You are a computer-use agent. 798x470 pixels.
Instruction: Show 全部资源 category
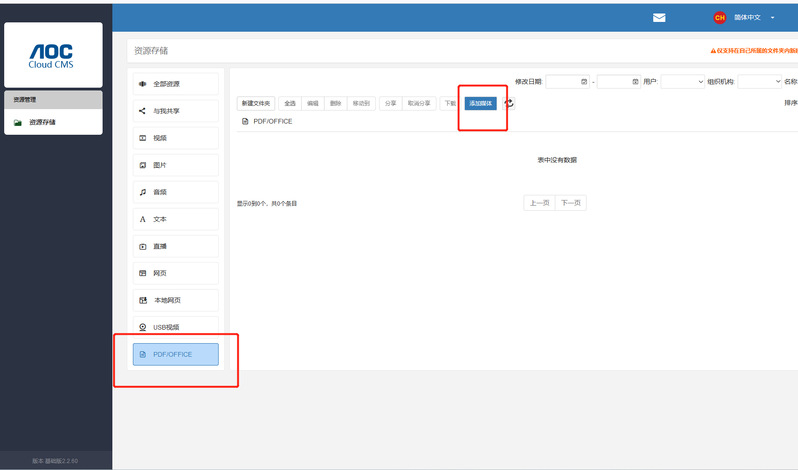click(x=176, y=84)
